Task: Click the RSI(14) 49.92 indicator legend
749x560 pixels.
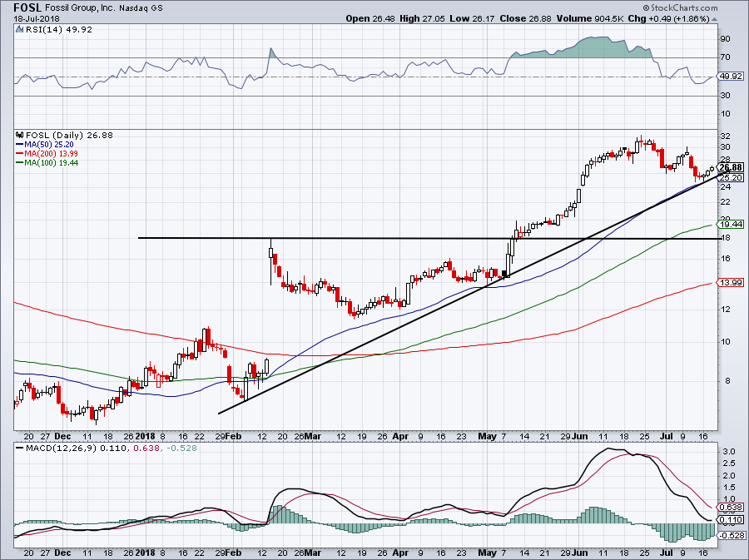Action: coord(59,29)
